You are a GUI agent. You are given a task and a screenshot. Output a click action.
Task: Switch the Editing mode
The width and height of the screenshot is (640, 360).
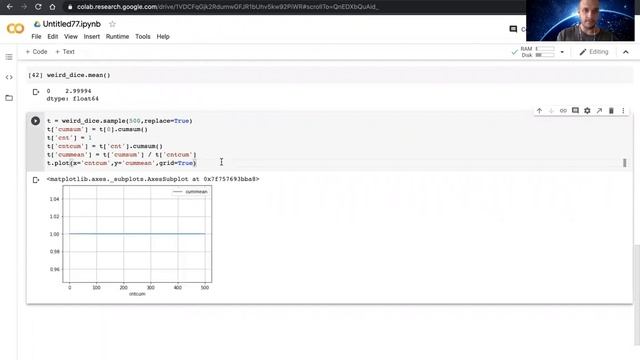[x=594, y=52]
